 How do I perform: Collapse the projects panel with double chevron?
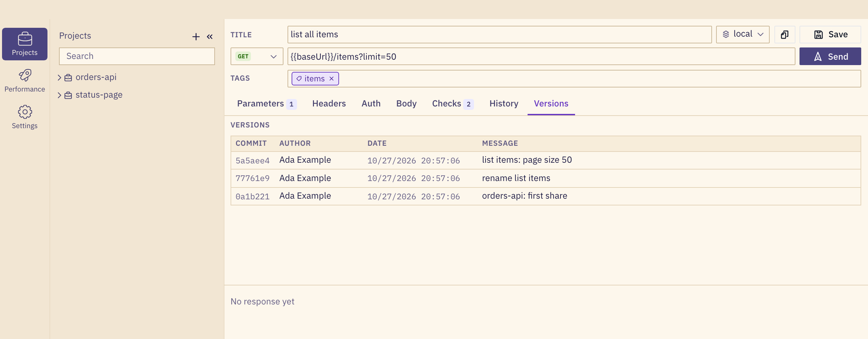[210, 37]
